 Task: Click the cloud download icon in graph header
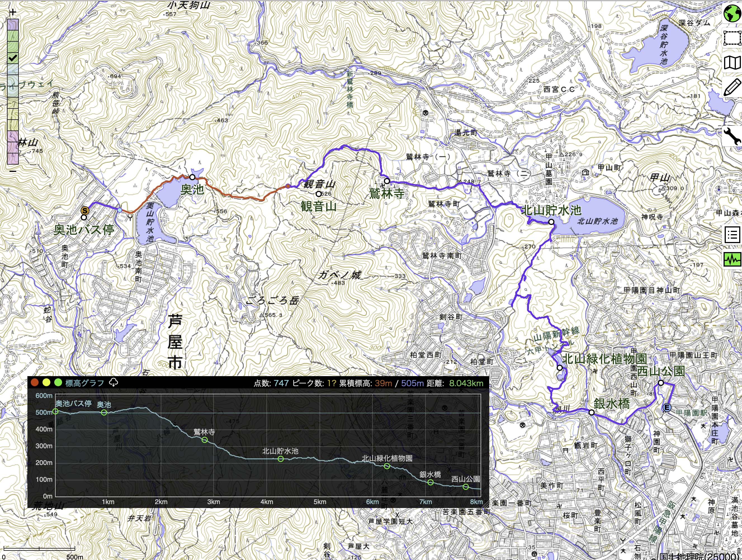click(x=114, y=382)
